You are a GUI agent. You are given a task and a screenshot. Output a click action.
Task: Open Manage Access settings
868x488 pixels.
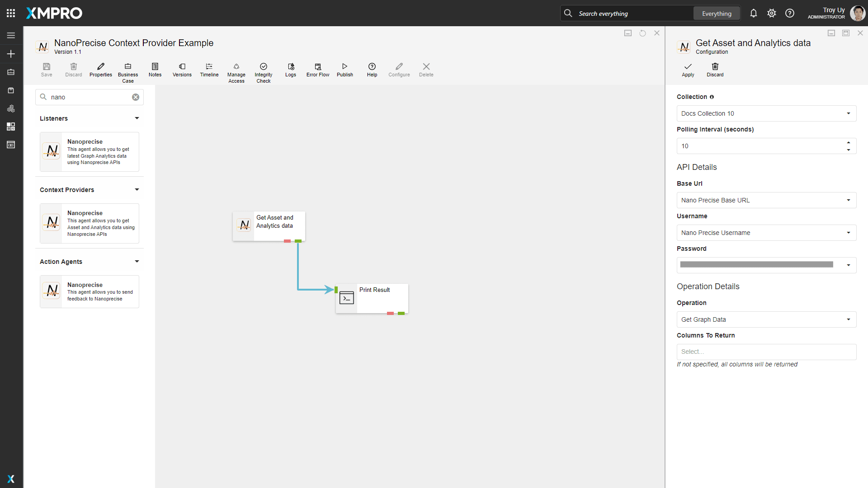point(236,66)
